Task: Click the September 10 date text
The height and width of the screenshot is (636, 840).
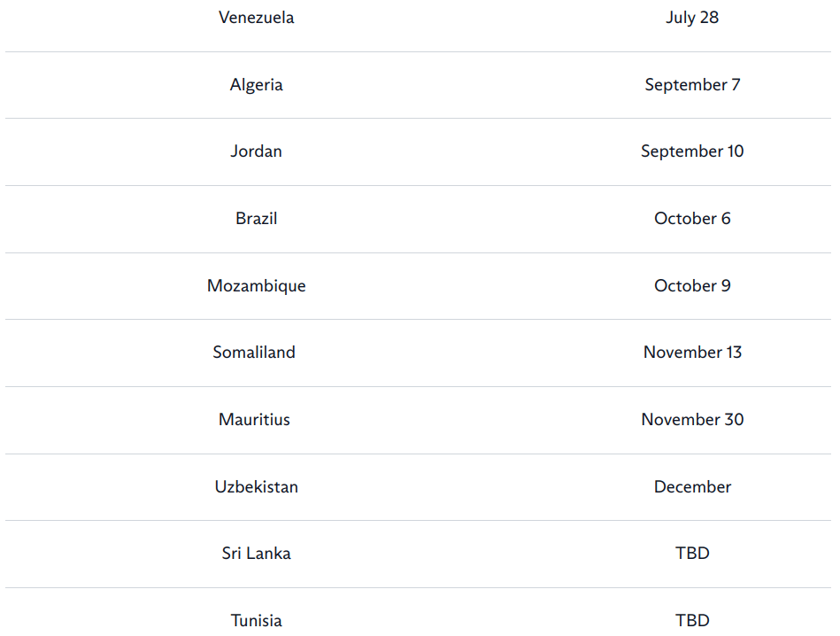Action: [692, 151]
